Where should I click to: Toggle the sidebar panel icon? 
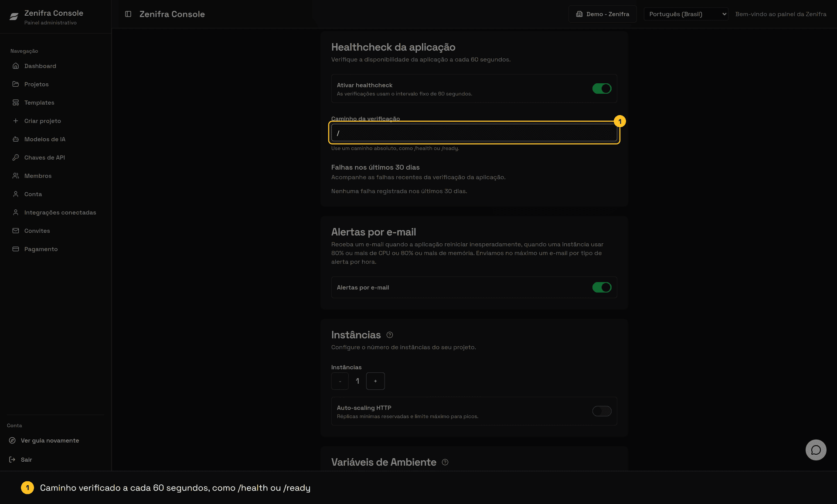128,14
